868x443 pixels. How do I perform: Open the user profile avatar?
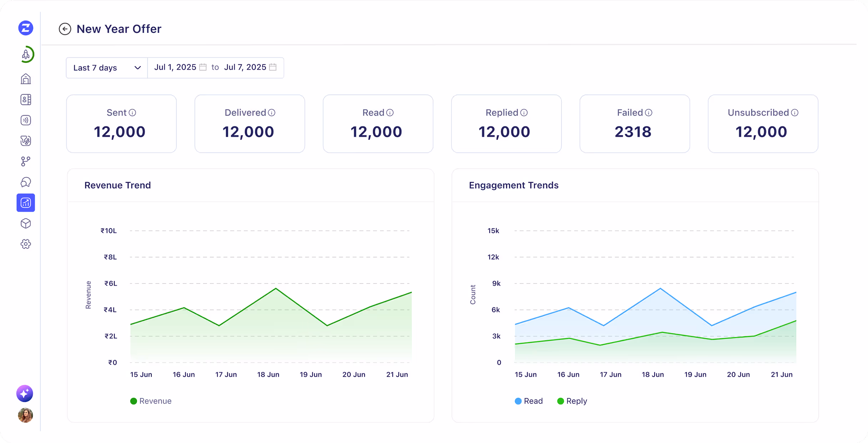tap(25, 415)
